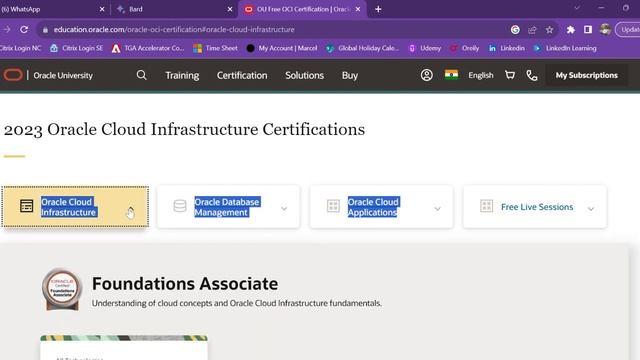Change language via English selector
Image resolution: width=640 pixels, height=360 pixels.
[481, 76]
